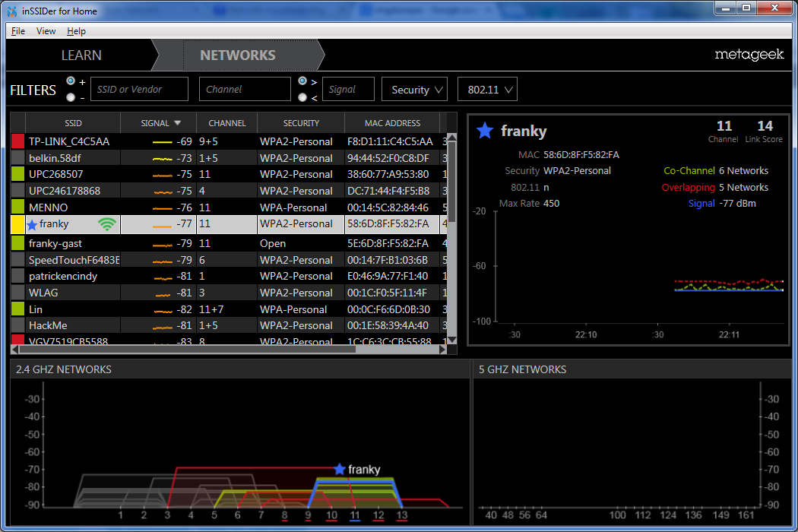Image resolution: width=798 pixels, height=532 pixels.
Task: Click the Open security cell of franky-gast
Action: click(x=301, y=243)
